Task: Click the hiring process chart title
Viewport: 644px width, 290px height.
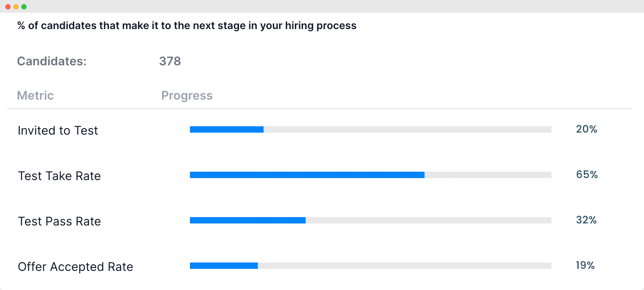Action: point(187,25)
